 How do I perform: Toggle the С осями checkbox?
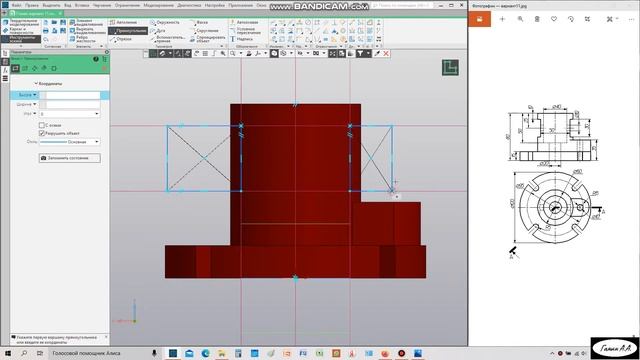41,125
